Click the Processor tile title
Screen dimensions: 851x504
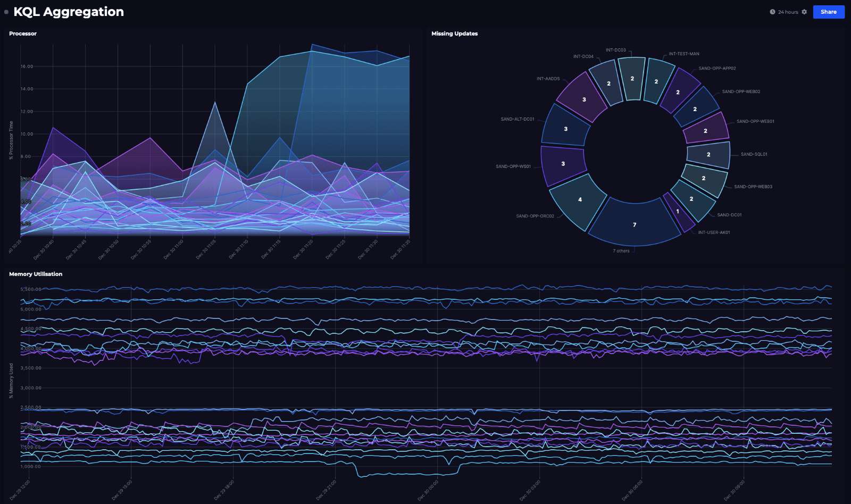[23, 33]
